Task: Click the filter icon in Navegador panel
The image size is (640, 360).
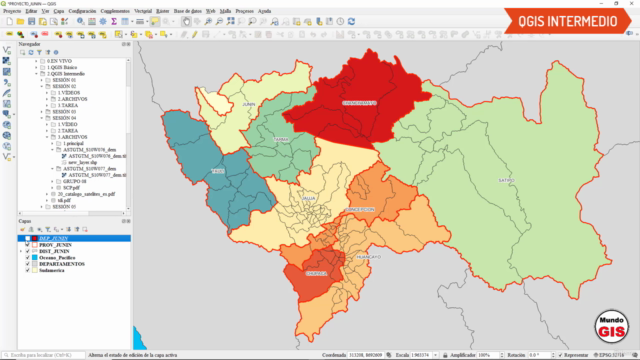Action: [x=39, y=52]
